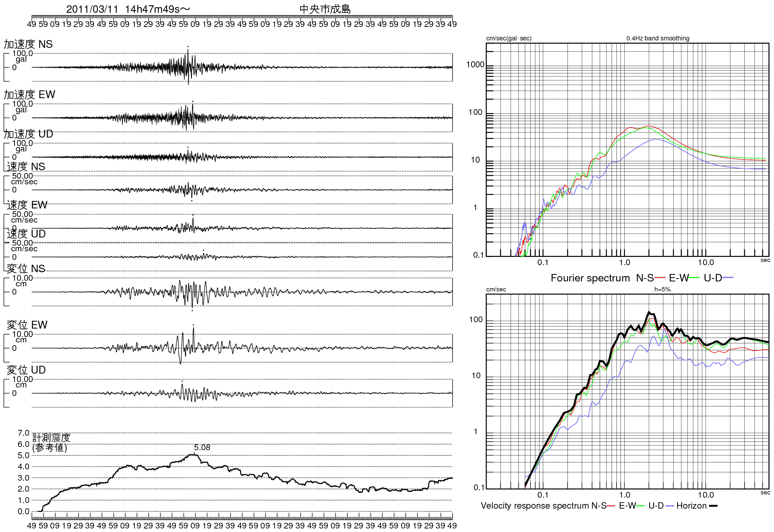
Task: Click the green E-W Fourier legend line
Action: point(694,278)
